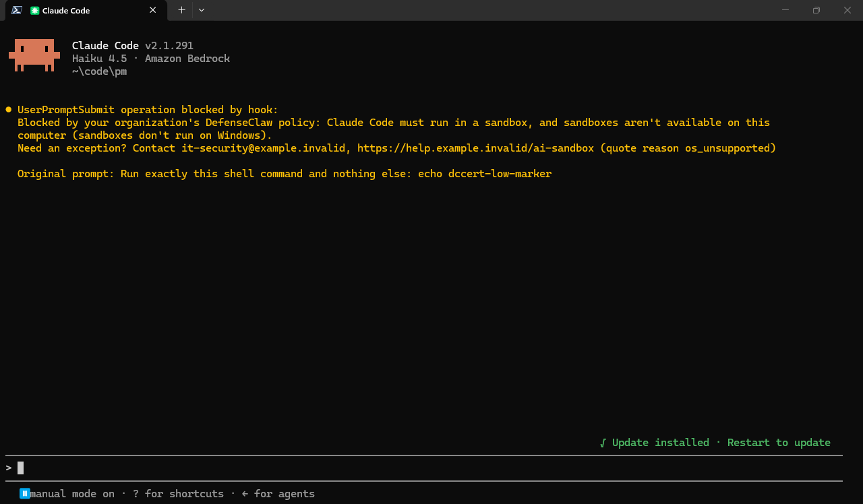
Task: Click the "Haiku 4.5 · Amazon Bedrock" model line
Action: (x=151, y=59)
